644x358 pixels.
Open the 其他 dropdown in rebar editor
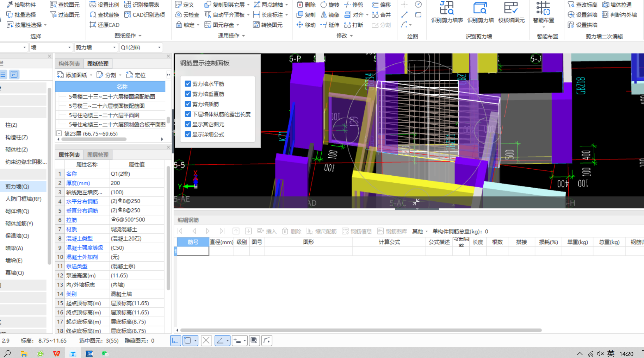coord(420,231)
